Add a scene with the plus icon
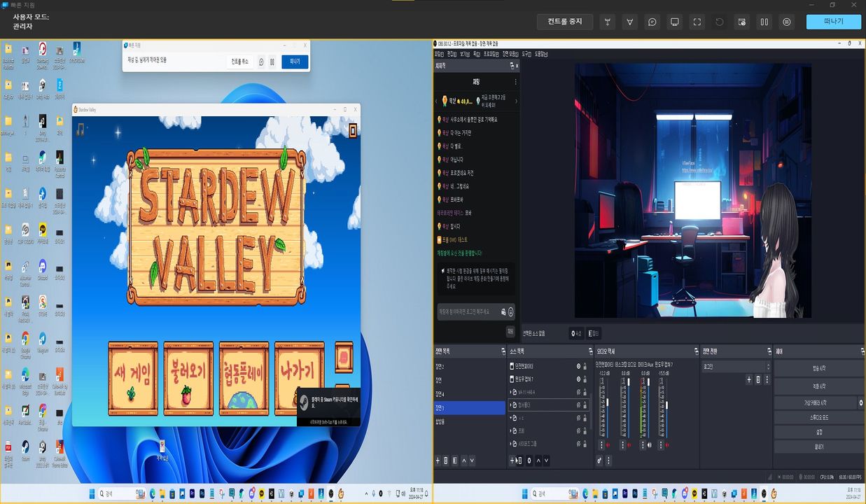Screen dimensions: 866x504 pos(438,461)
